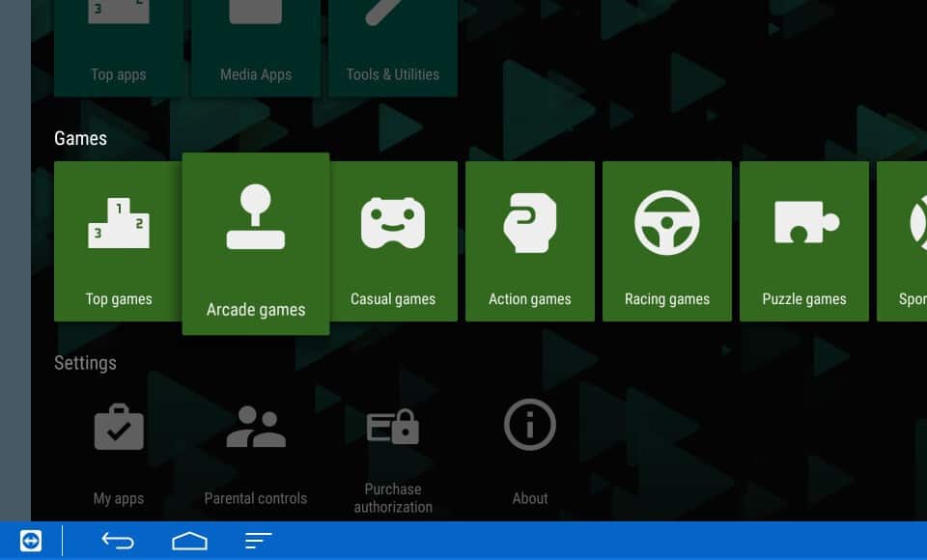This screenshot has height=560, width=927.
Task: Open Parental controls people icon
Action: [256, 425]
